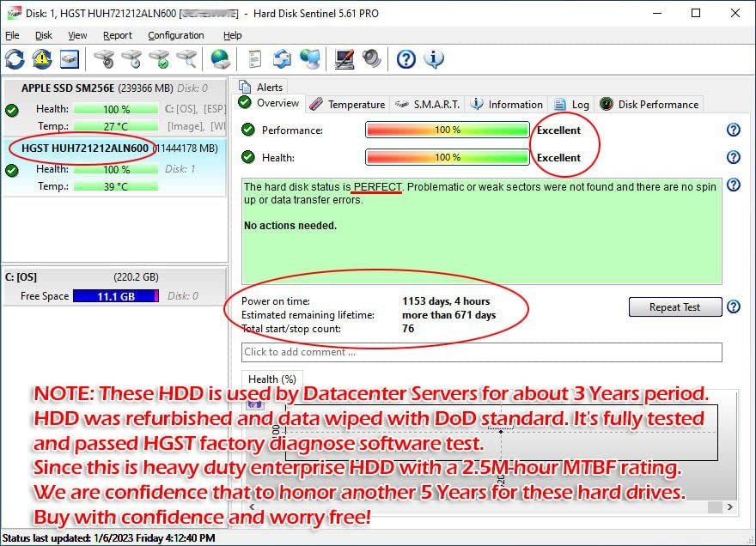The width and height of the screenshot is (756, 546).
Task: Click the health graph scroll left arrow
Action: 252,507
